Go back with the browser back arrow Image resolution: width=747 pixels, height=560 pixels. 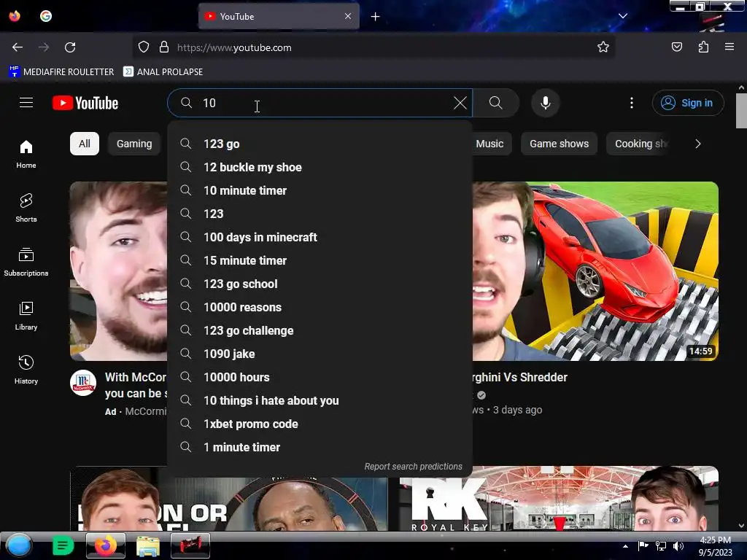pyautogui.click(x=18, y=47)
